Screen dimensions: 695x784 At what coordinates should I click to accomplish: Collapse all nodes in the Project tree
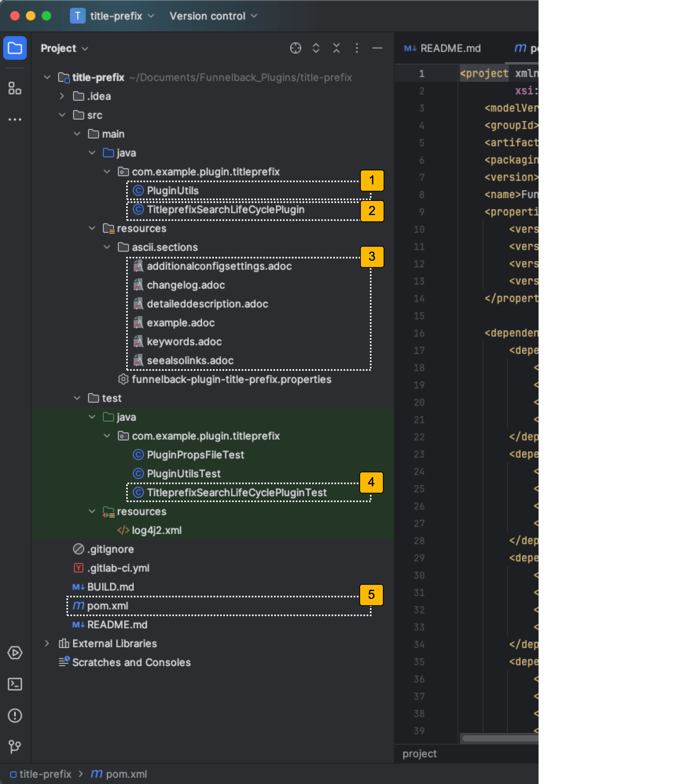[x=336, y=48]
